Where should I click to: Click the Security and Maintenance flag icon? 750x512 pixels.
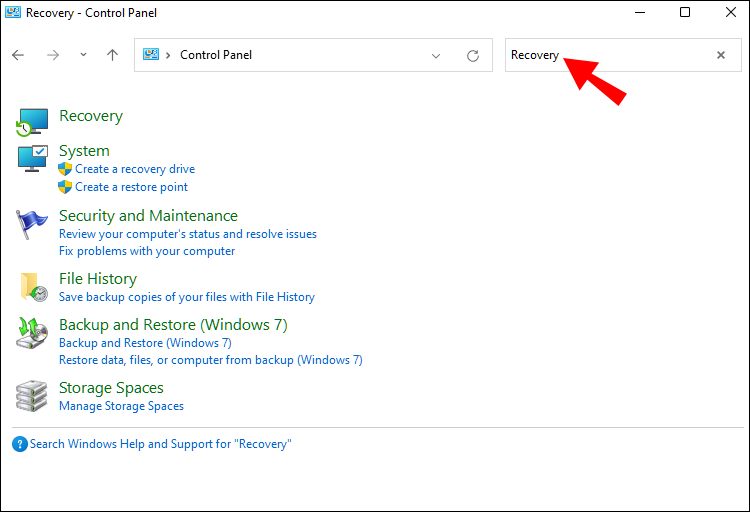(x=32, y=223)
